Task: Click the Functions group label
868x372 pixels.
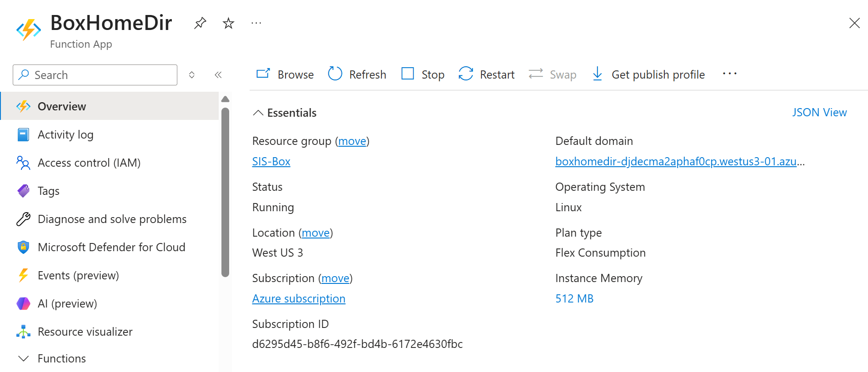Action: coord(62,358)
